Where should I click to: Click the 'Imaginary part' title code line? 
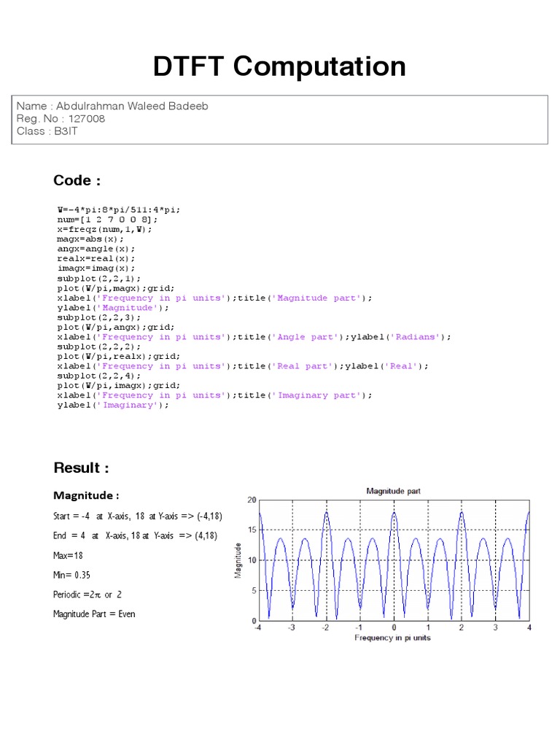[214, 395]
